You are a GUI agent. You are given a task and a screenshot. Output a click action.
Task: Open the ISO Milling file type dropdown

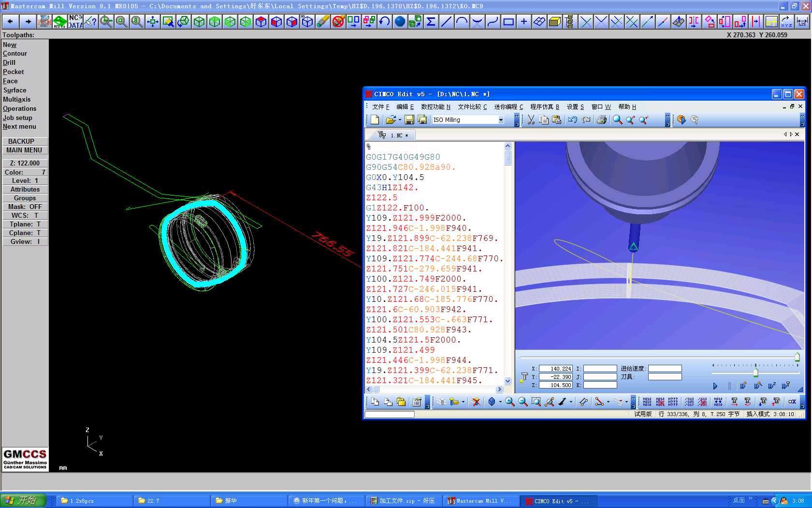[501, 120]
